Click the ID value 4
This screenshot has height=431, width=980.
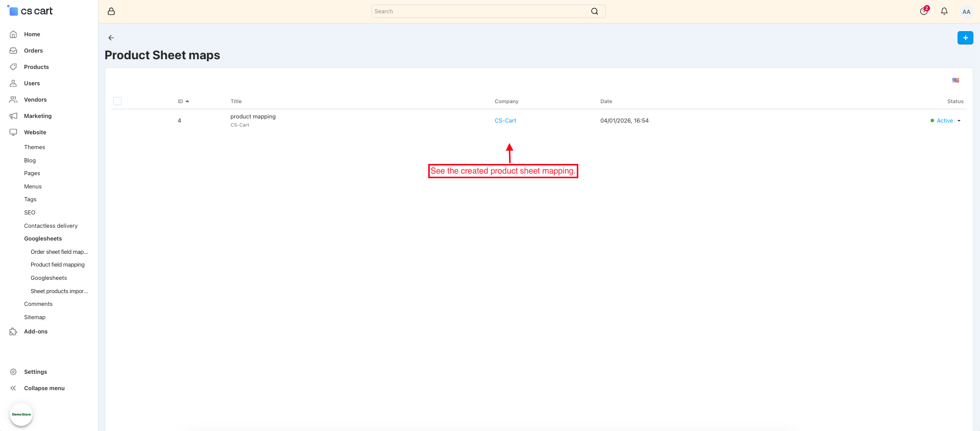pos(179,121)
